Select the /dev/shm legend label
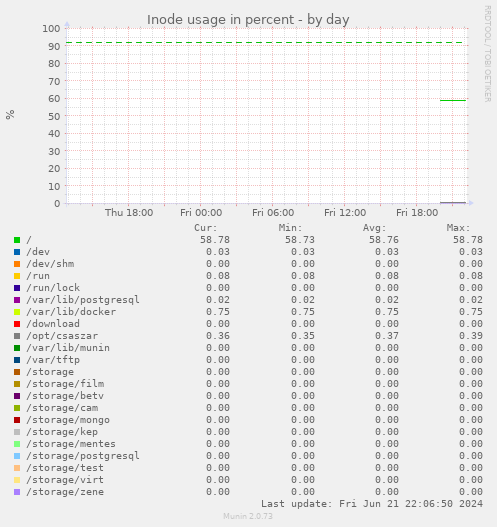Image resolution: width=497 pixels, height=527 pixels. [x=50, y=264]
